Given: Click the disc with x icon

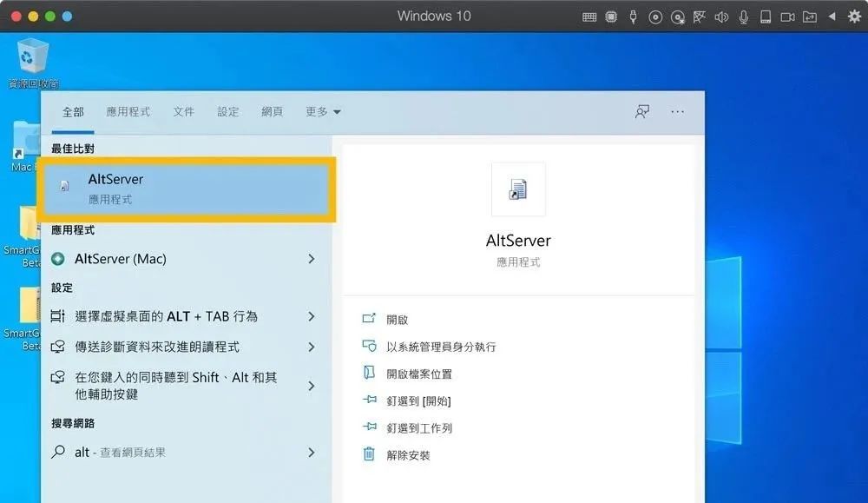Looking at the screenshot, I should [677, 17].
